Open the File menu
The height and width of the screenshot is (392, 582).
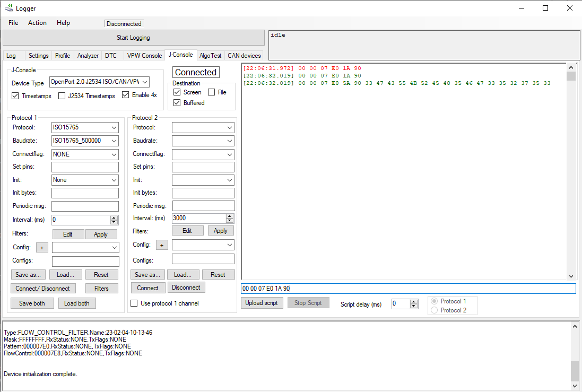point(13,23)
